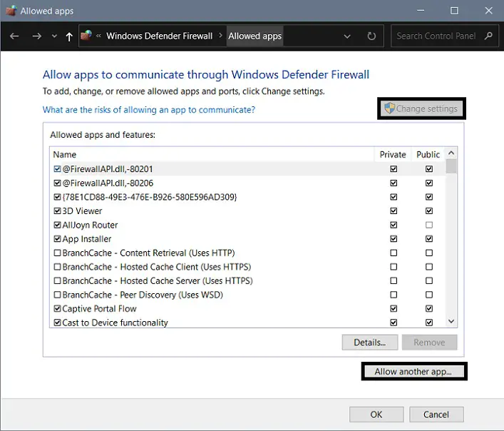Go up one level with up arrow

(69, 36)
